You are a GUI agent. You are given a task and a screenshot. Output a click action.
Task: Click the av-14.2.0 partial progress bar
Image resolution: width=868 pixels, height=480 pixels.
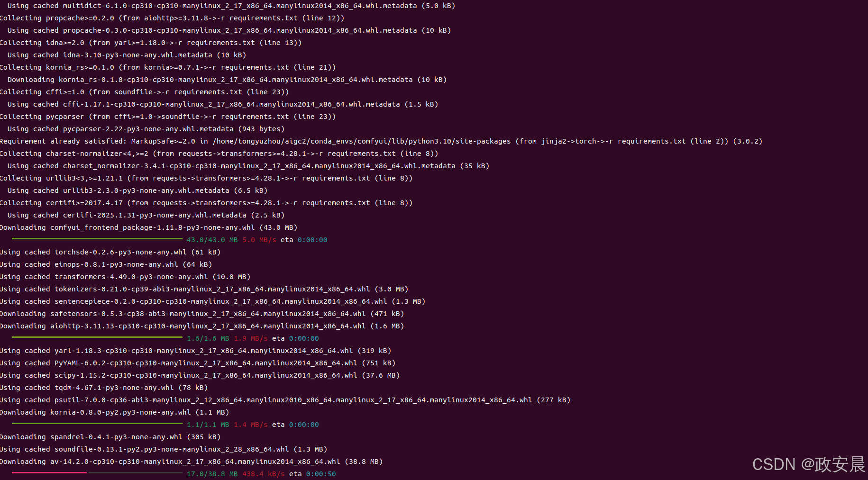click(x=97, y=472)
